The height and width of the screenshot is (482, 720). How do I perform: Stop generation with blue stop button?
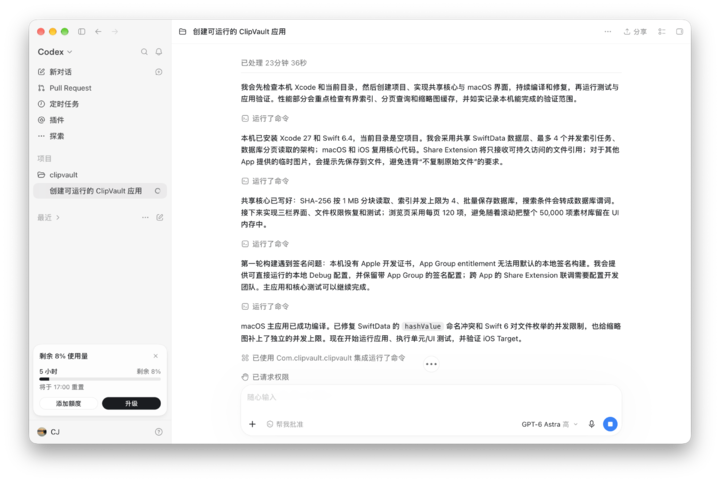610,424
